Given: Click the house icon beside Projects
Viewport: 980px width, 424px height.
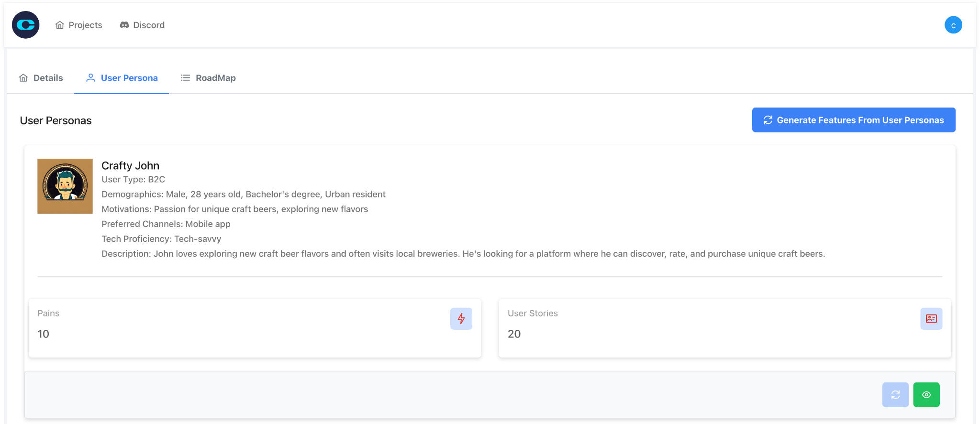Looking at the screenshot, I should tap(60, 25).
